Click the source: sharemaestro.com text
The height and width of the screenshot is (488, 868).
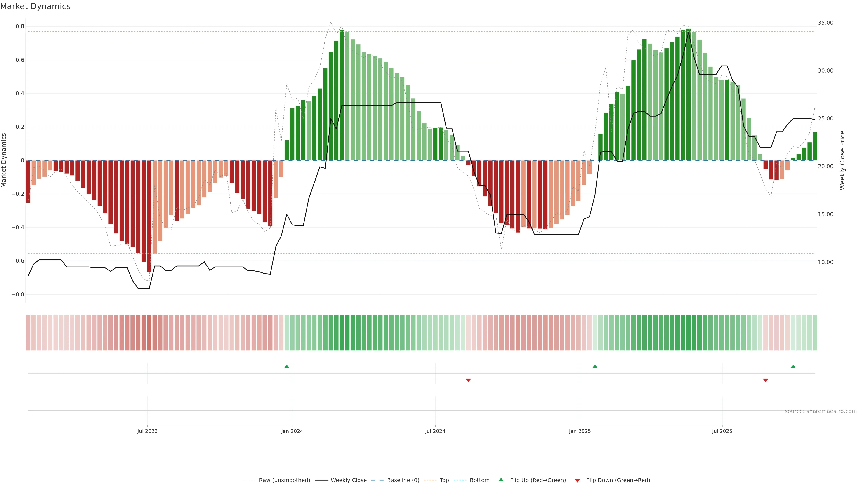point(821,411)
